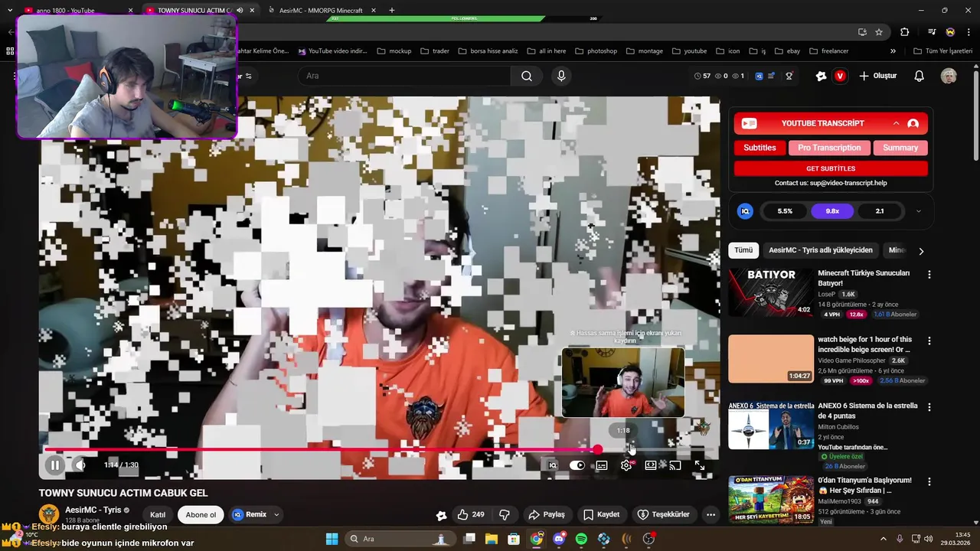
Task: Open the options menu for the watch beige video
Action: click(x=929, y=341)
